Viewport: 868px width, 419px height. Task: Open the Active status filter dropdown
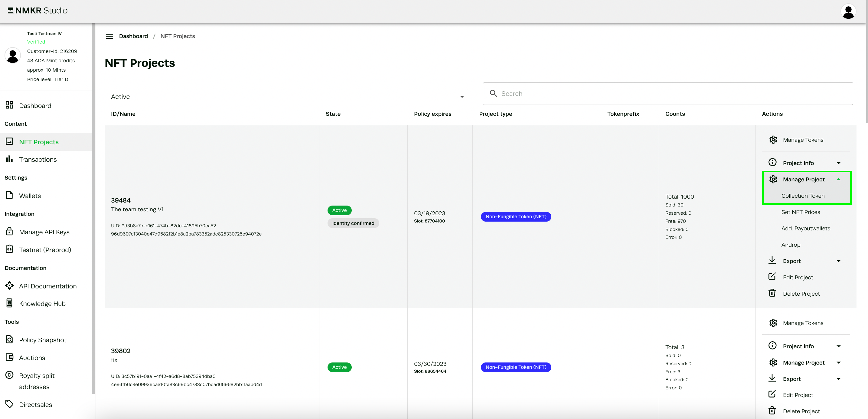tap(289, 97)
